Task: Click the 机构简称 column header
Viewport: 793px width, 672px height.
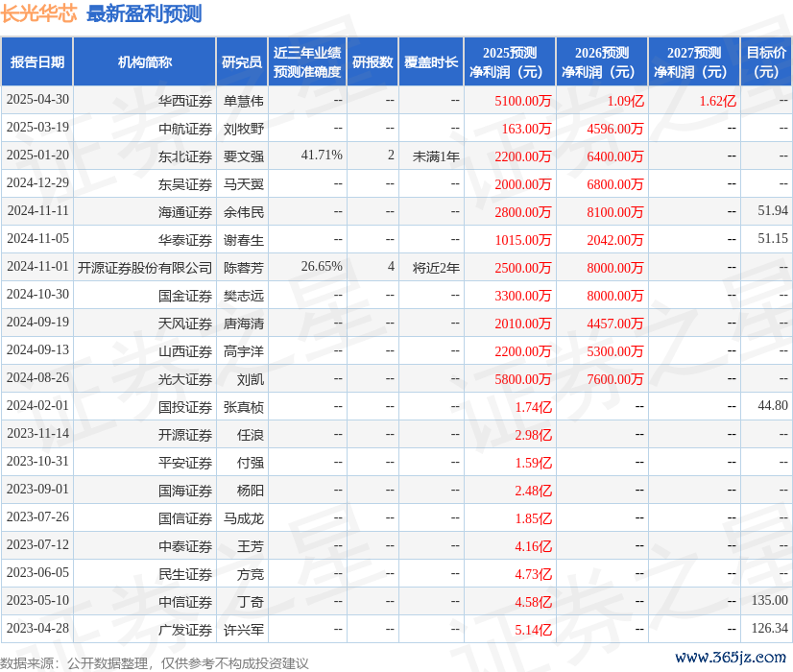Action: (x=145, y=61)
